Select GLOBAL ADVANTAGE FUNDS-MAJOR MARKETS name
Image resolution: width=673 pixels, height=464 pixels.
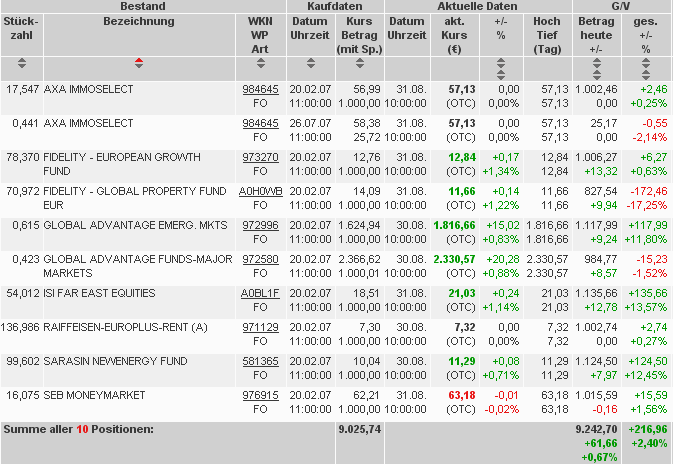138,266
